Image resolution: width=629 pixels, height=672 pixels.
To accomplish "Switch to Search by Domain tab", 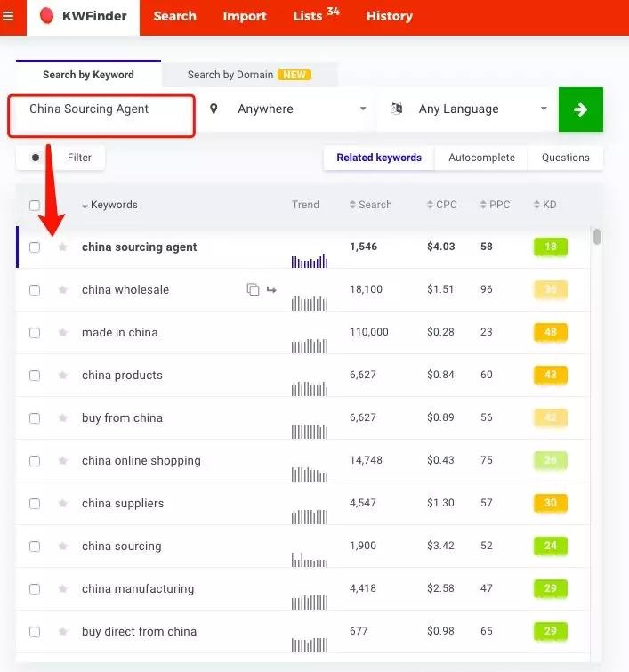I will pos(248,75).
